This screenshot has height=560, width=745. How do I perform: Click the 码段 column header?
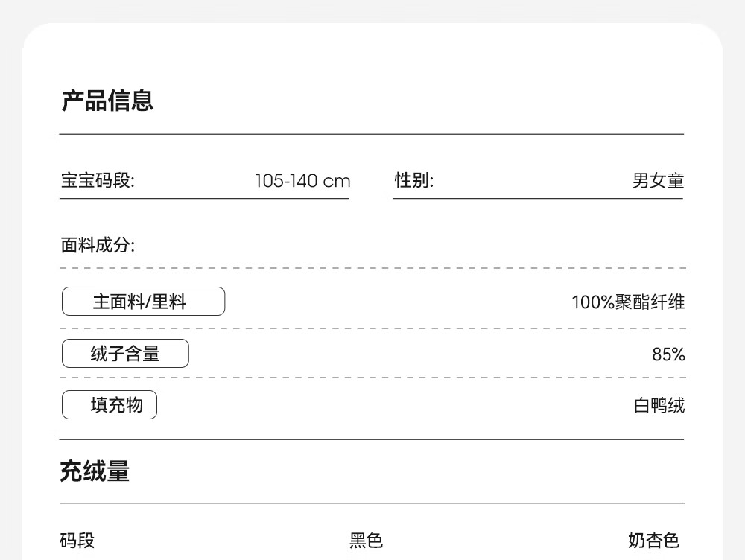[77, 541]
